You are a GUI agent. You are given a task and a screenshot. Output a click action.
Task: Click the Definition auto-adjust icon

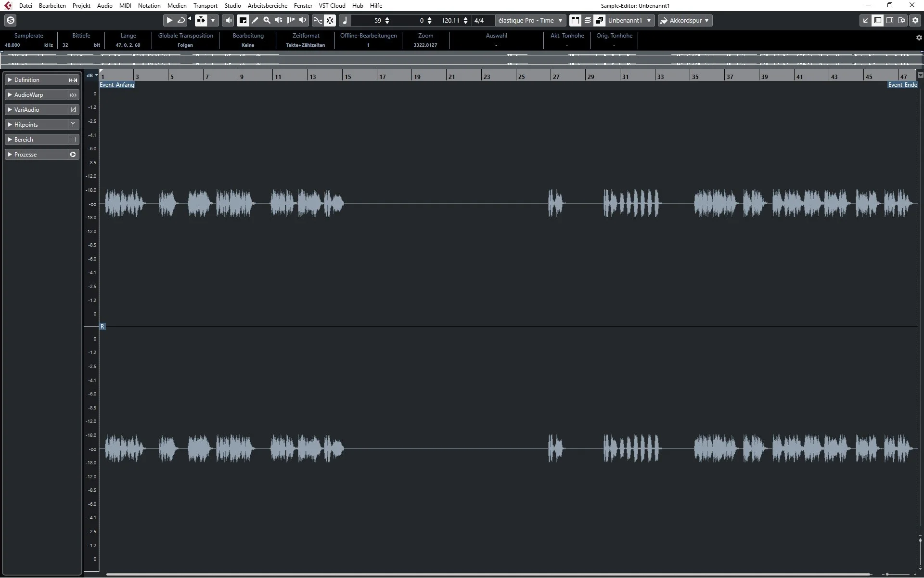tap(73, 80)
